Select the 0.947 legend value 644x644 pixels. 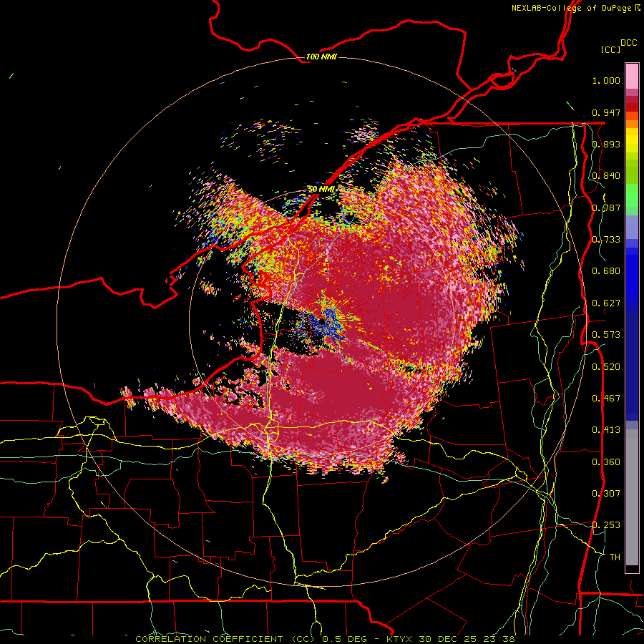(606, 112)
